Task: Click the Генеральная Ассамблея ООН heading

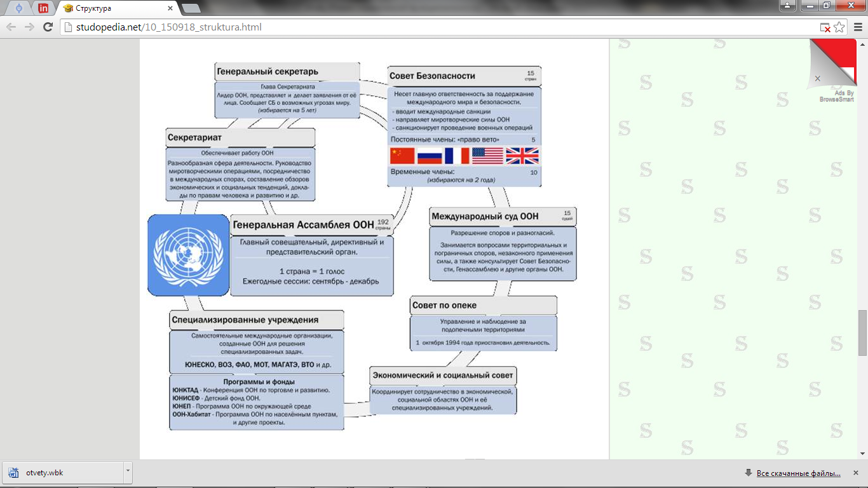Action: [x=304, y=225]
